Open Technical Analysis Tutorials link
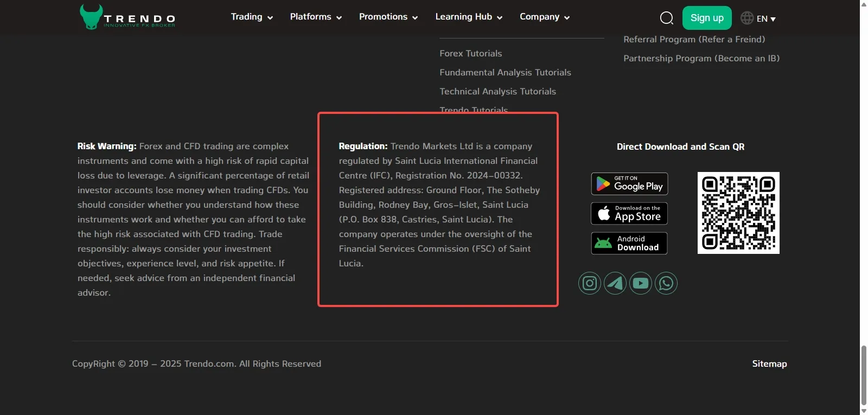The image size is (868, 415). tap(497, 91)
